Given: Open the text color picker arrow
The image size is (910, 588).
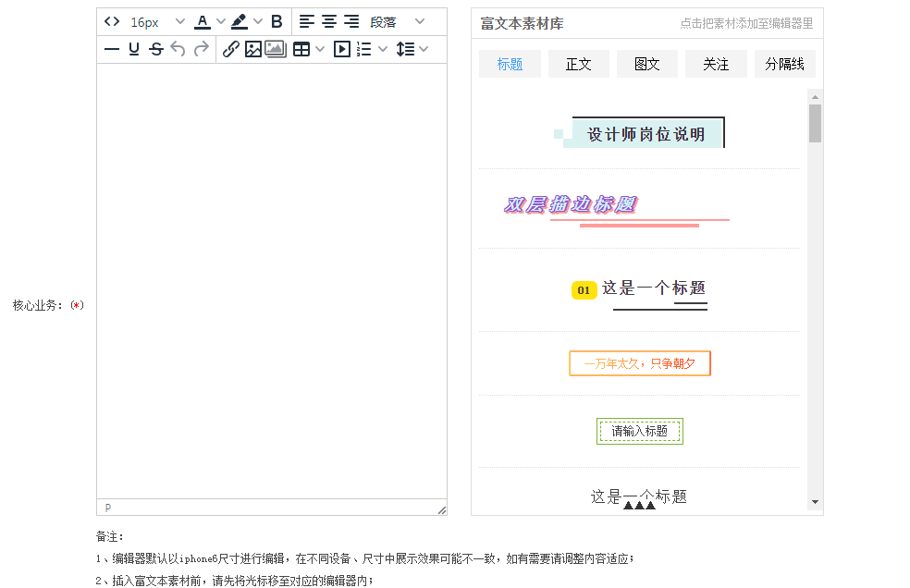Looking at the screenshot, I should pyautogui.click(x=221, y=21).
